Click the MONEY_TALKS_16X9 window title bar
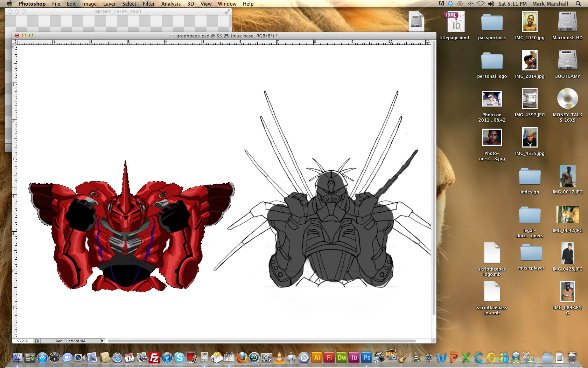Image resolution: width=588 pixels, height=368 pixels. [x=118, y=12]
